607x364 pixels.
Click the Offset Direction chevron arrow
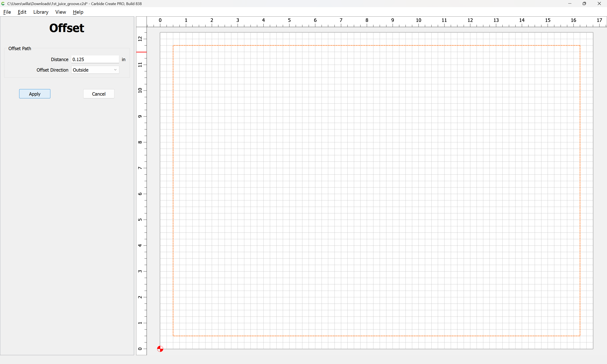115,70
